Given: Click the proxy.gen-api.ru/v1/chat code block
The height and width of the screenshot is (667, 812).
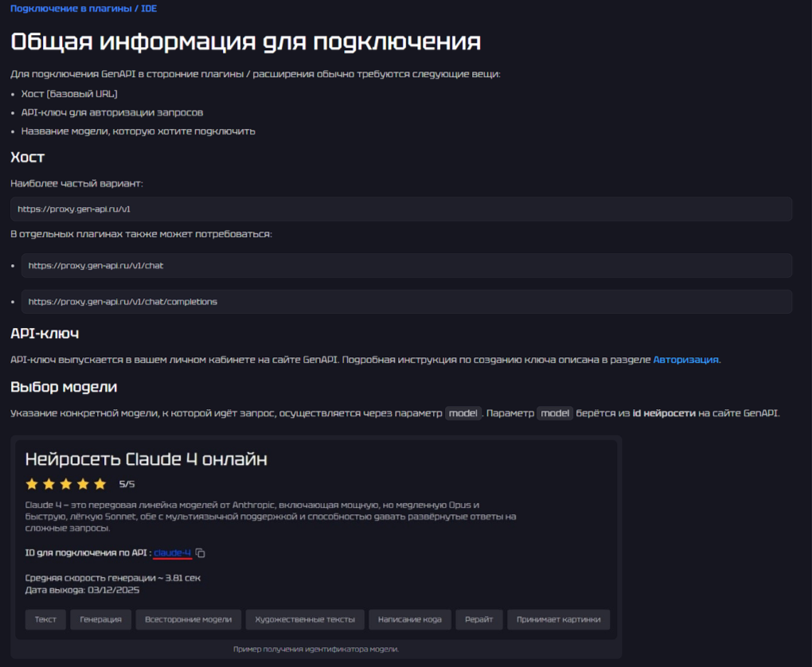Looking at the screenshot, I should pyautogui.click(x=406, y=266).
